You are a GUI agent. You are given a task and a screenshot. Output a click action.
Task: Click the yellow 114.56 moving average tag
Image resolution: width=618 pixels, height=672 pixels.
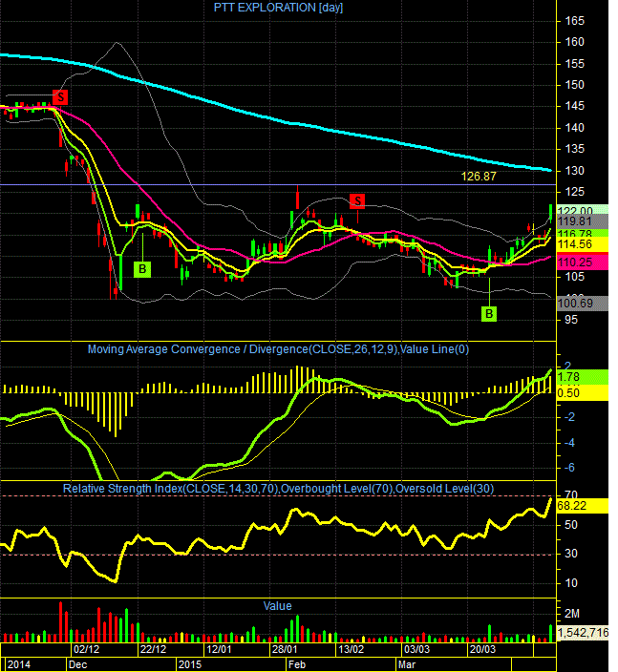pos(582,244)
